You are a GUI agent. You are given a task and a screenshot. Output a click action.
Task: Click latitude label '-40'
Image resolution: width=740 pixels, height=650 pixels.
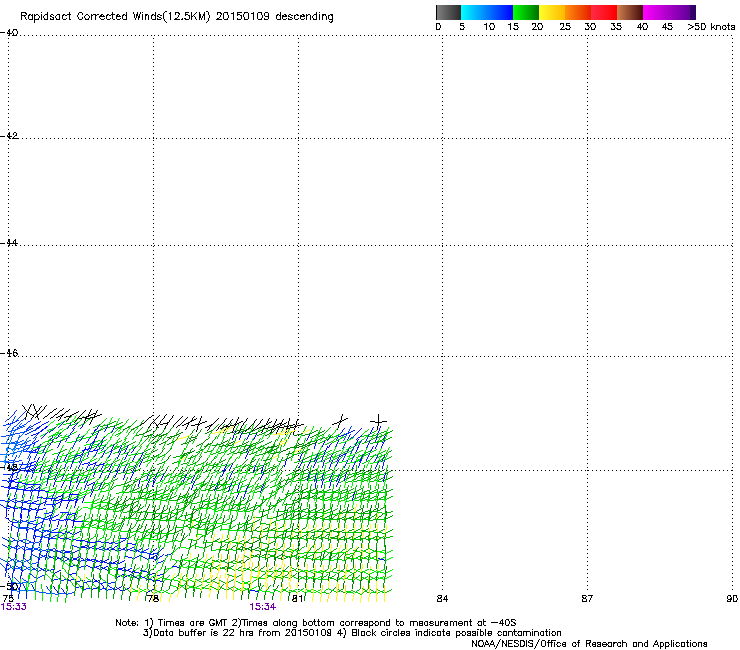(9, 33)
